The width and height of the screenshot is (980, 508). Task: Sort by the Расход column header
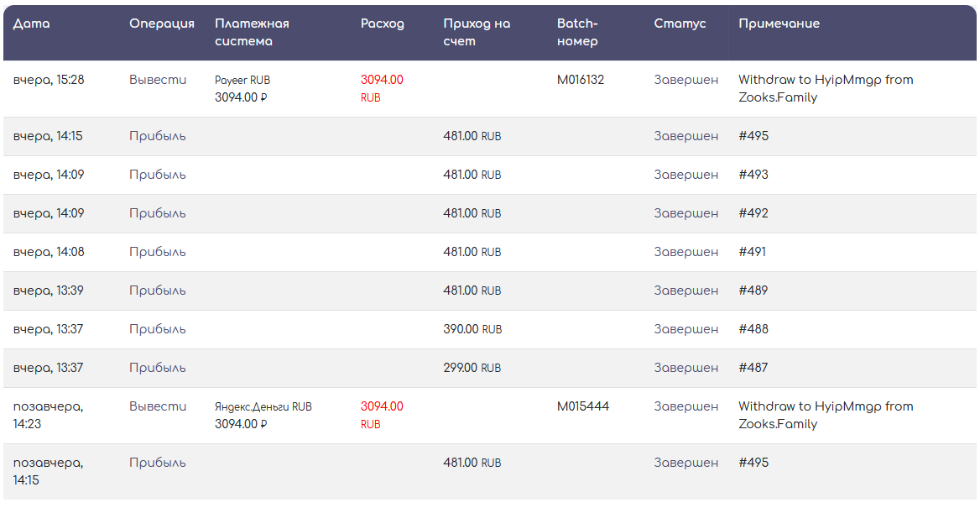383,24
